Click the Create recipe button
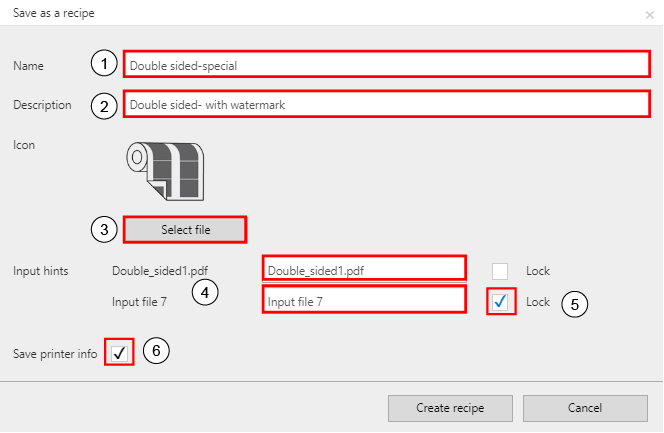The height and width of the screenshot is (433, 664). coord(450,408)
